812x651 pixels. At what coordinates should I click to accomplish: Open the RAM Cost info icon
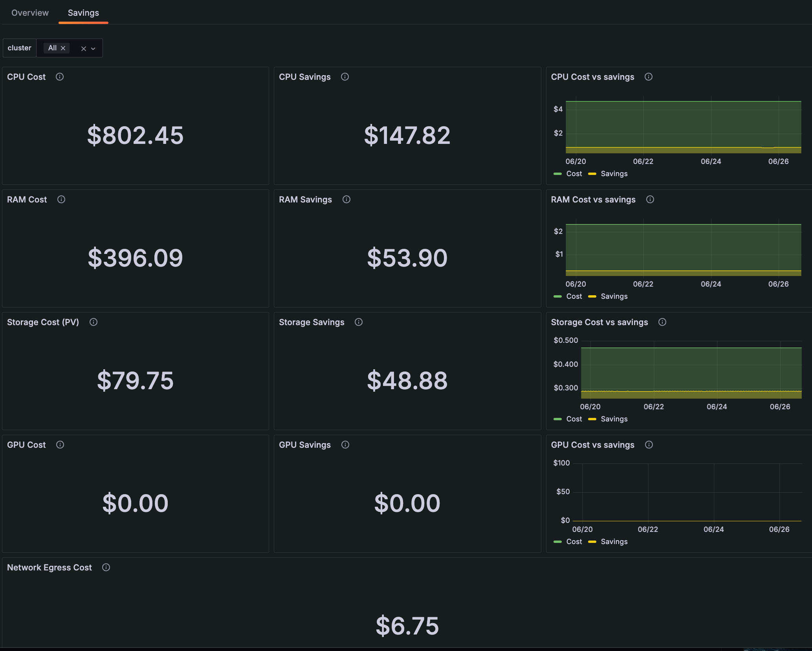[61, 199]
